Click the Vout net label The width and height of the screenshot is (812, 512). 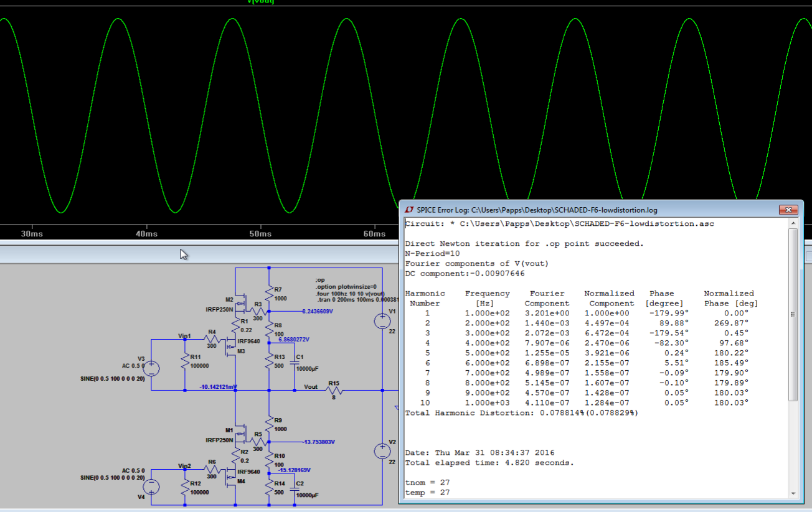coord(311,387)
